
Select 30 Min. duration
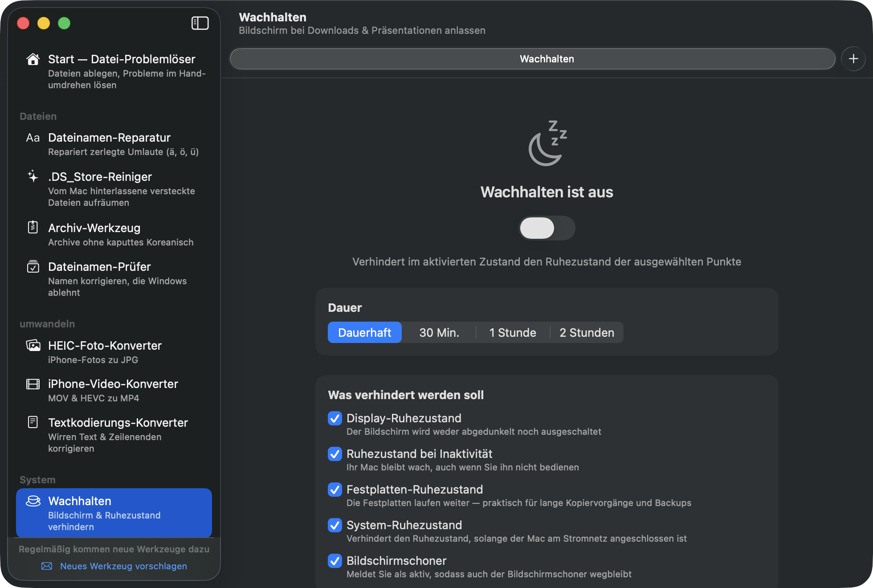(x=439, y=332)
